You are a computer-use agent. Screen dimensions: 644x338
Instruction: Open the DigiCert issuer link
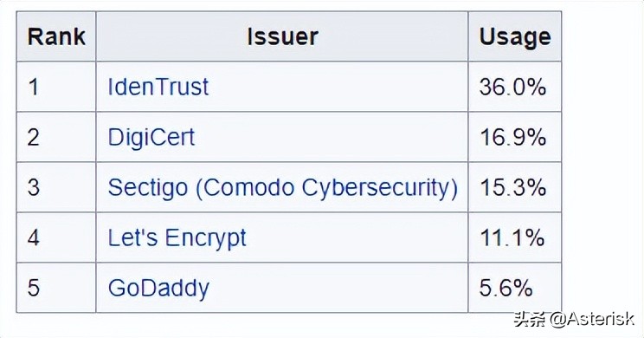click(151, 137)
